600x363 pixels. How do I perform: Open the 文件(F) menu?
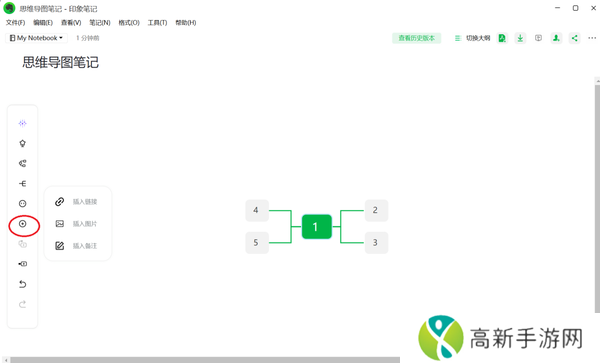[15, 23]
